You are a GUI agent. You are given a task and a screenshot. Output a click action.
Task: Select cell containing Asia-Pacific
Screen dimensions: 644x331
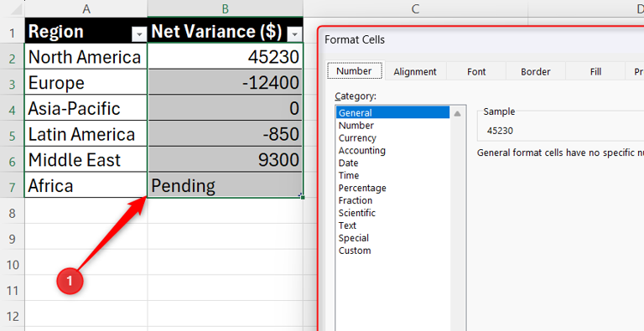coord(86,107)
